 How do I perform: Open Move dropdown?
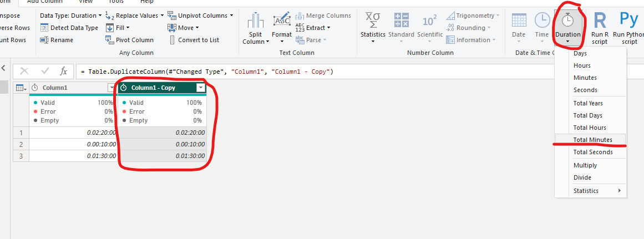[183, 28]
